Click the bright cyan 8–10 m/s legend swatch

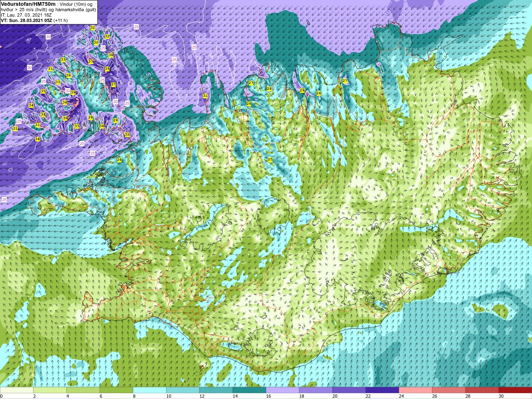pos(150,390)
